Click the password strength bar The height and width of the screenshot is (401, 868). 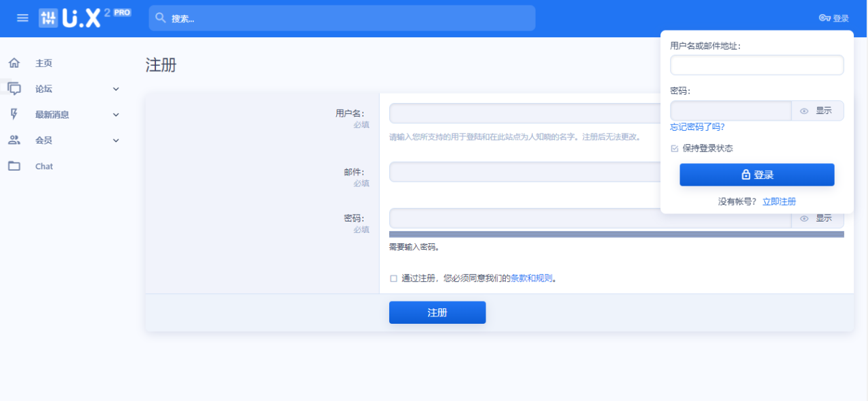616,234
